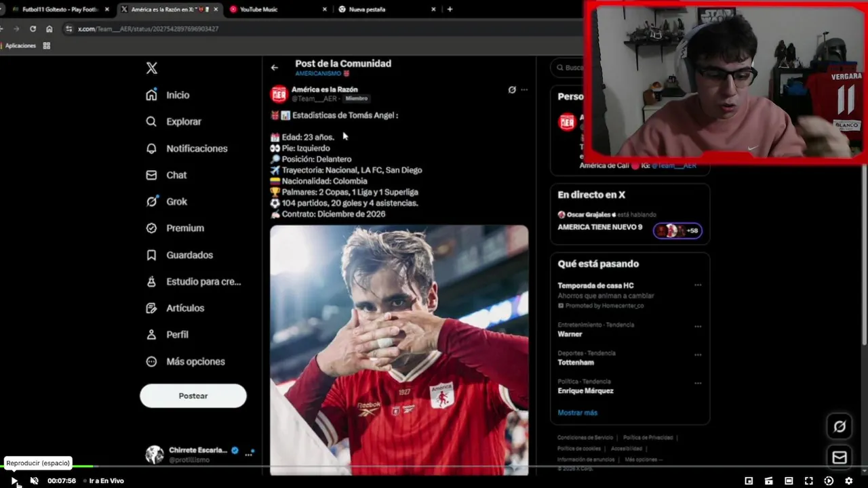
Task: Close the Futbol11 Goltexto tab
Action: coord(107,9)
